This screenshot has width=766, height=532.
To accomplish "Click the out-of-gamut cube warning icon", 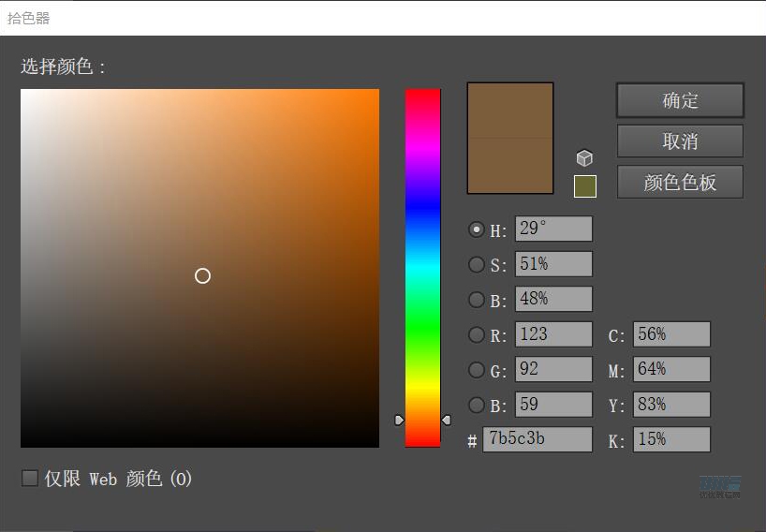I will tap(584, 158).
